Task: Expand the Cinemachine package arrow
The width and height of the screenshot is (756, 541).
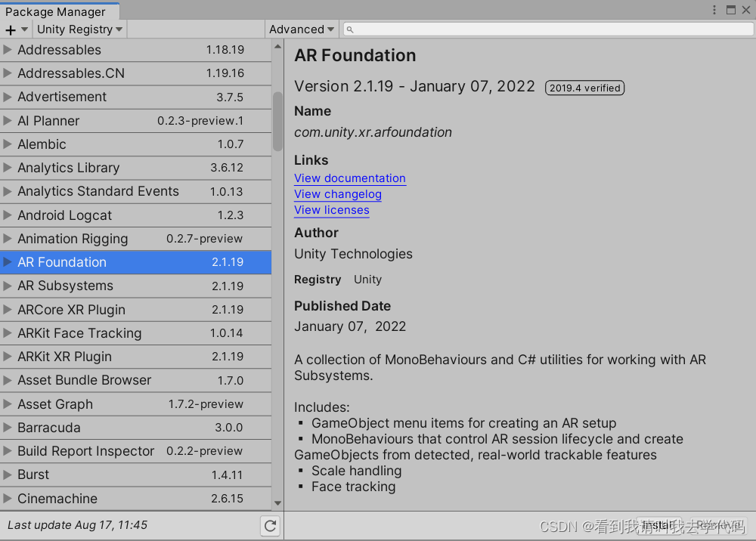Action: click(x=8, y=498)
